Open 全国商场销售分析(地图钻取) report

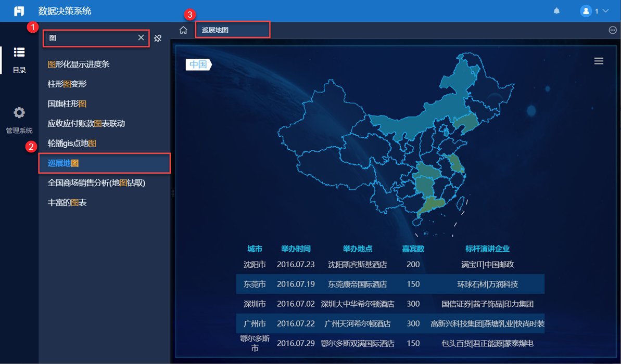[96, 183]
